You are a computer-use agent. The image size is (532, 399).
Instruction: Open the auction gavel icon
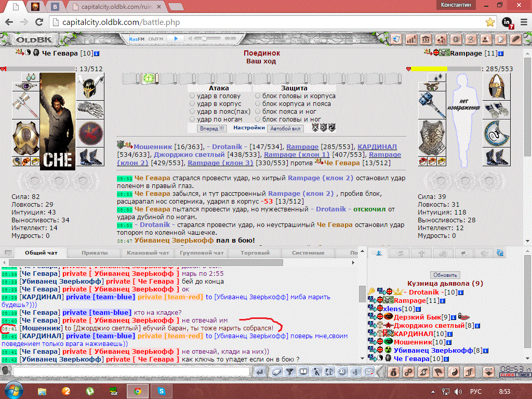click(471, 39)
